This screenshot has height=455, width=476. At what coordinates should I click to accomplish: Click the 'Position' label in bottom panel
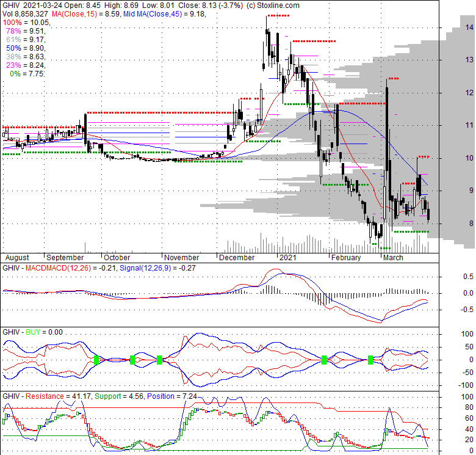click(x=160, y=396)
